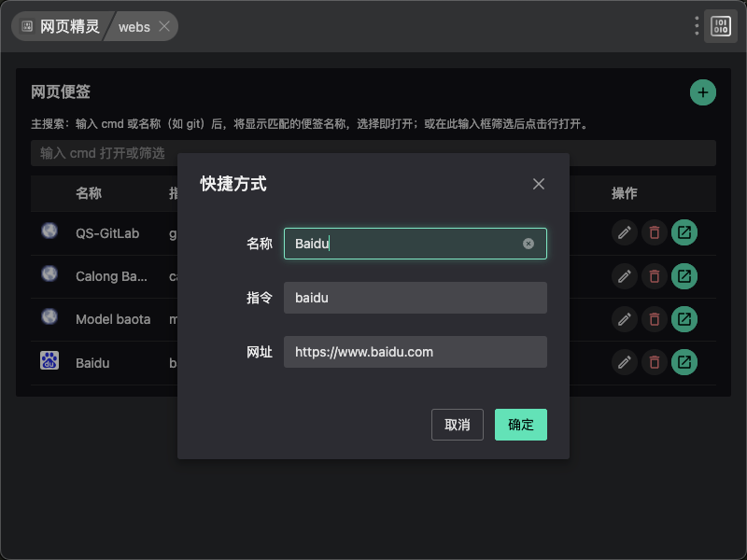Delete the Baidu bookmark trash icon

point(655,362)
